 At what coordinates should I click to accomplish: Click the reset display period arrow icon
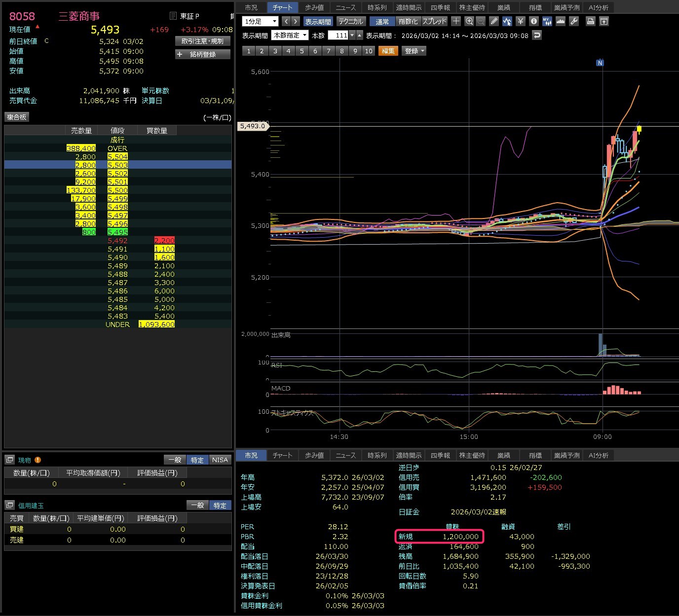(537, 36)
